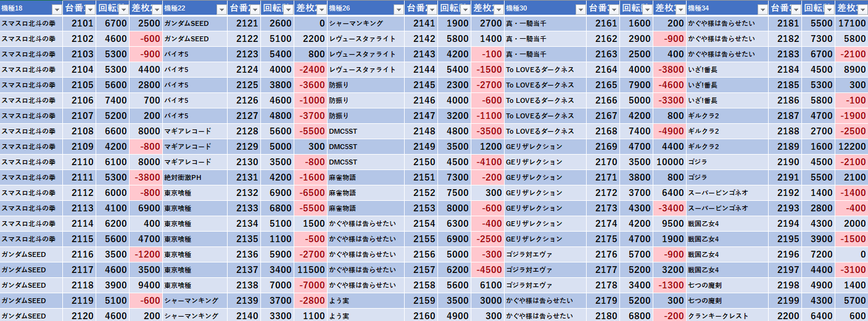Click マギアレコード cell in row 2128
Image resolution: width=868 pixels, height=321 pixels.
point(195,131)
